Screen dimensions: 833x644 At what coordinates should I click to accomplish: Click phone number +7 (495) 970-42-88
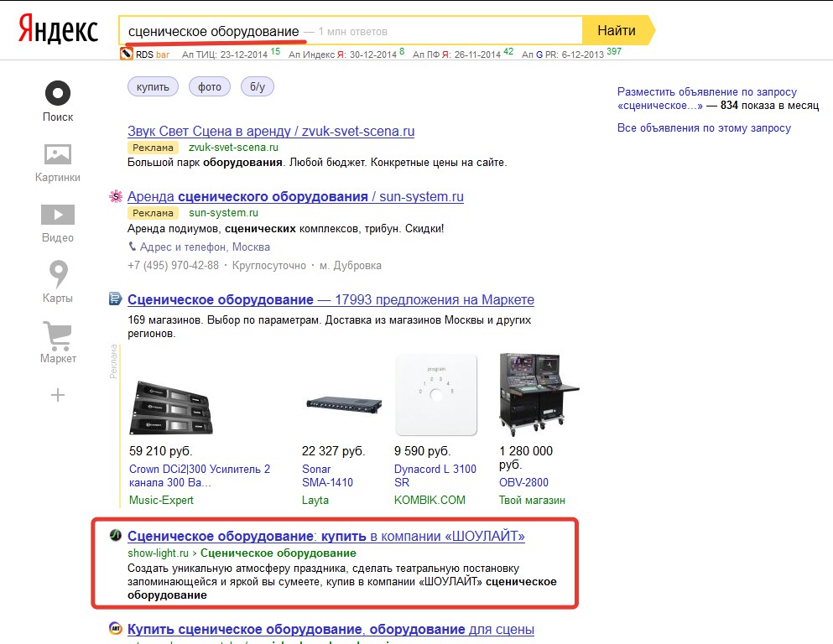point(173,266)
